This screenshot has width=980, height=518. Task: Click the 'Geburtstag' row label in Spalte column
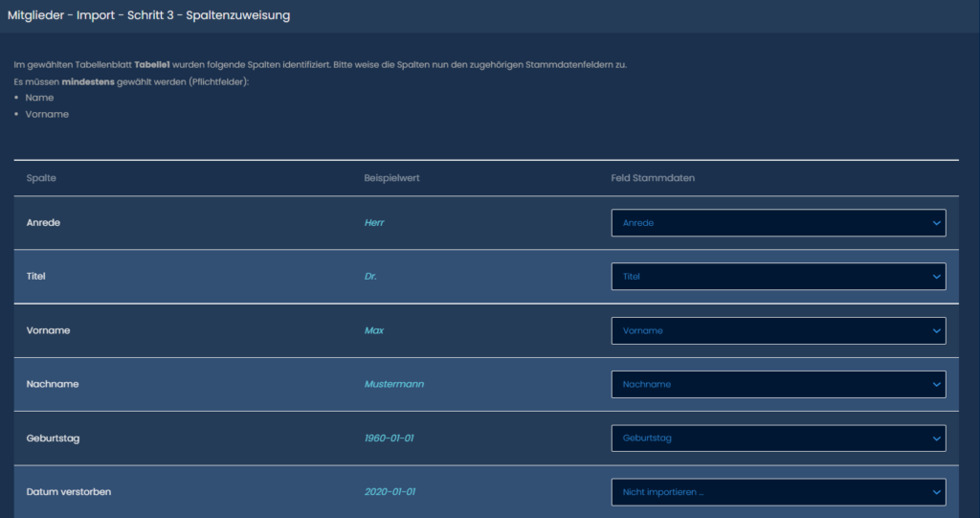[x=53, y=439]
